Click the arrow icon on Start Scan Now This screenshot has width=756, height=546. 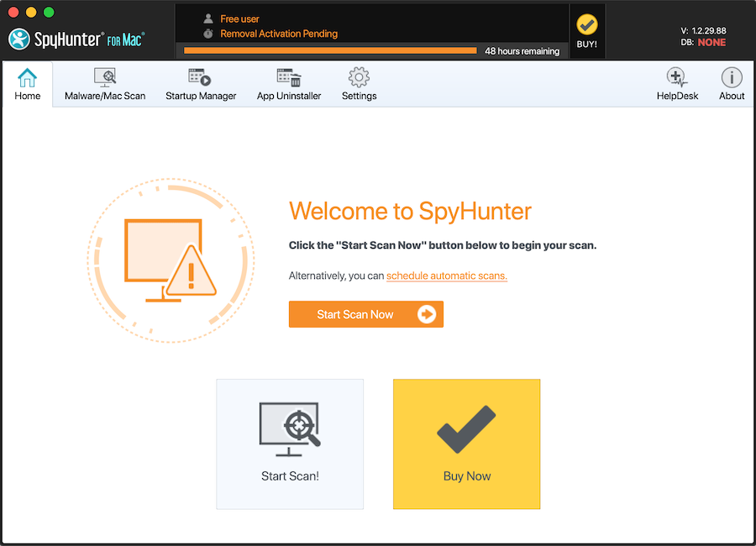tap(427, 314)
